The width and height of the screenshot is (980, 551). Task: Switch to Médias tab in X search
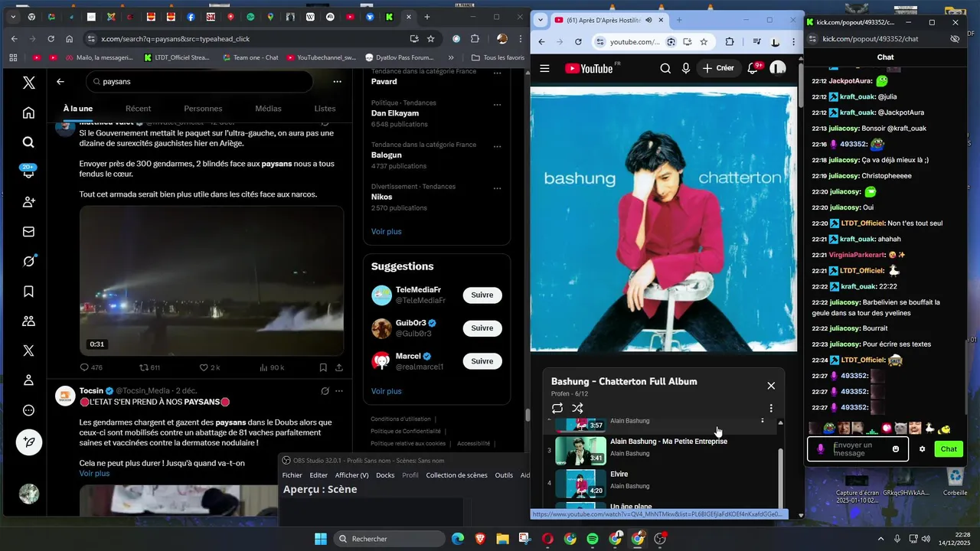268,109
